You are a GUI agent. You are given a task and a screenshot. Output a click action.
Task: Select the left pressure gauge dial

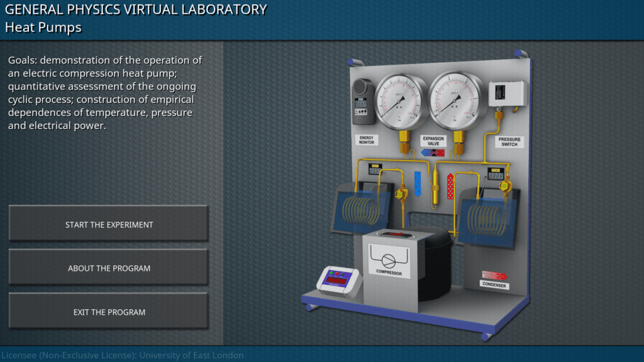click(401, 101)
